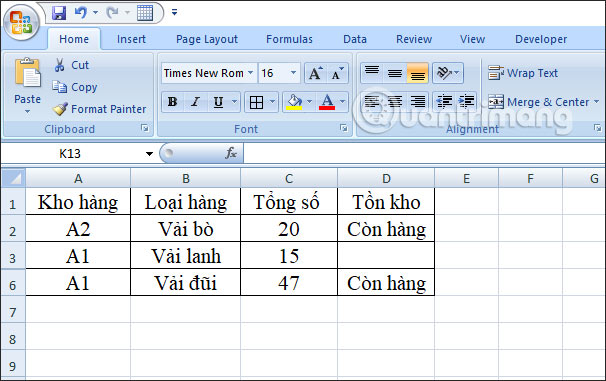Center text horizontally
Image resolution: width=606 pixels, height=381 pixels.
[x=395, y=102]
